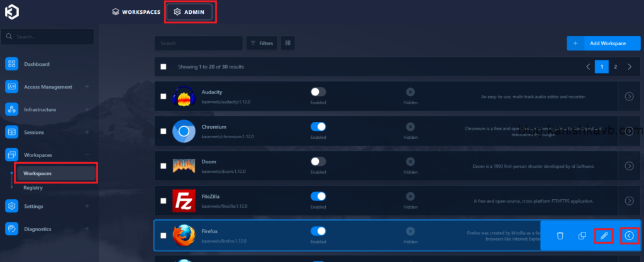The height and width of the screenshot is (262, 644).
Task: Expand the Infrastructure sidebar section
Action: [87, 109]
